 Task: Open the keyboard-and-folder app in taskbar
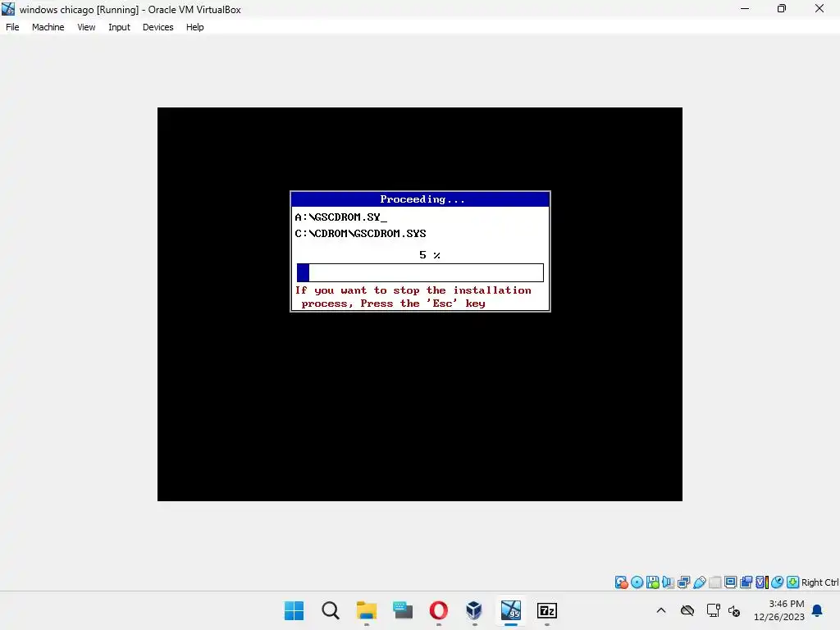(x=402, y=610)
